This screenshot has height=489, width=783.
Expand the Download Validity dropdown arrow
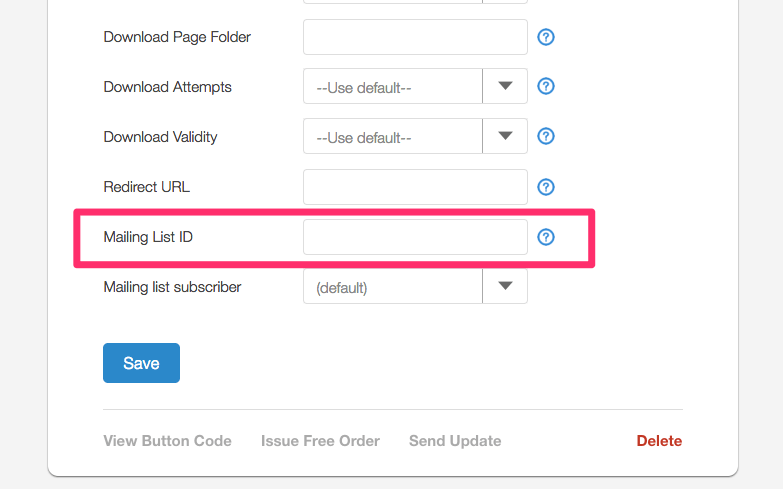[x=505, y=136]
